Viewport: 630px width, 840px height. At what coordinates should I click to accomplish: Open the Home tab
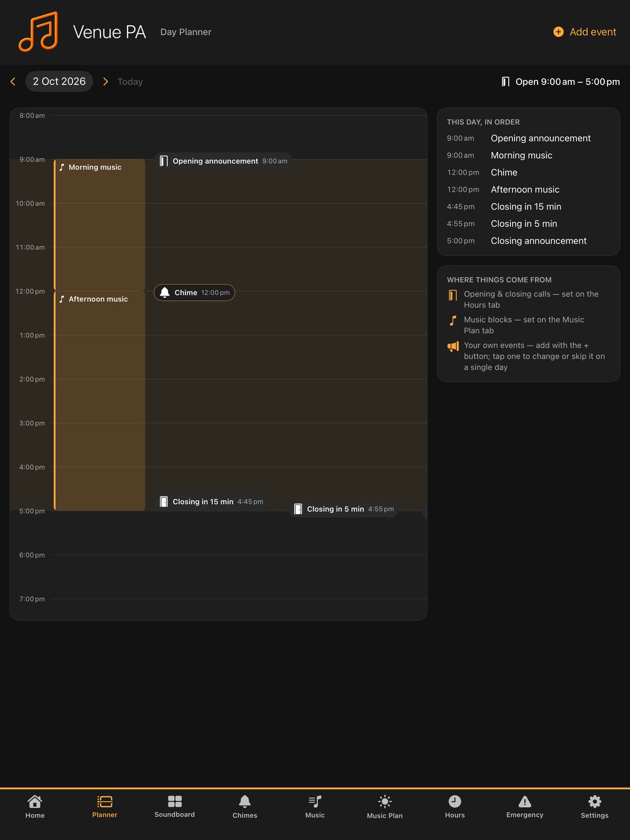click(35, 807)
